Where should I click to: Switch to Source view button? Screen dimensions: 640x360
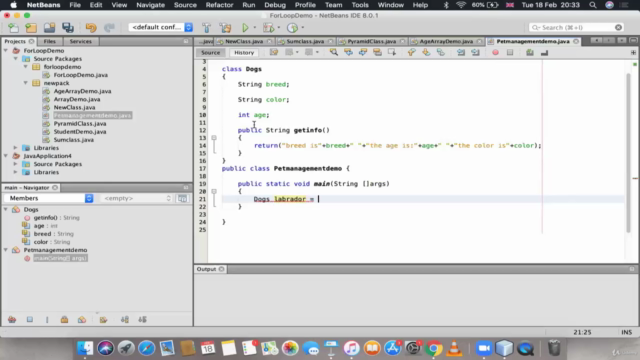[x=211, y=52]
